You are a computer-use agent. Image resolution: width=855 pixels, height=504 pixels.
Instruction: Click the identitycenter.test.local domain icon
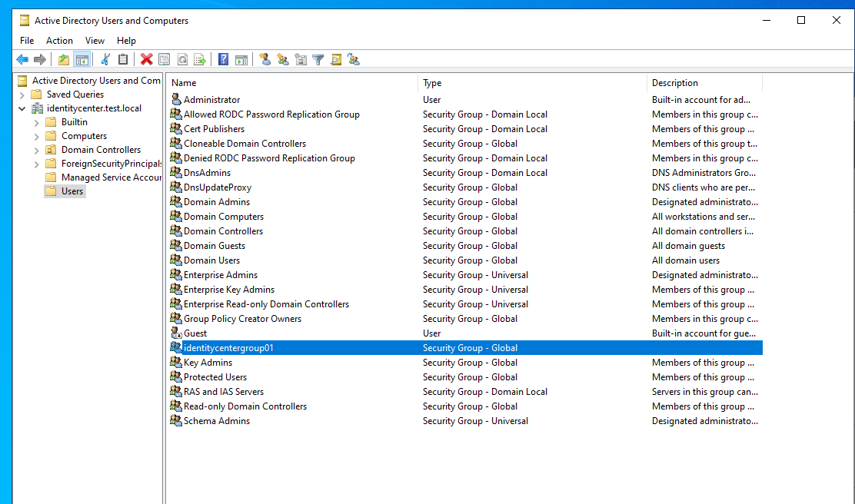[37, 108]
